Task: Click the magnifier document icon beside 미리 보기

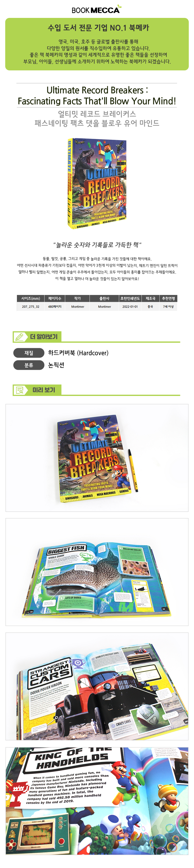Action: click(20, 390)
